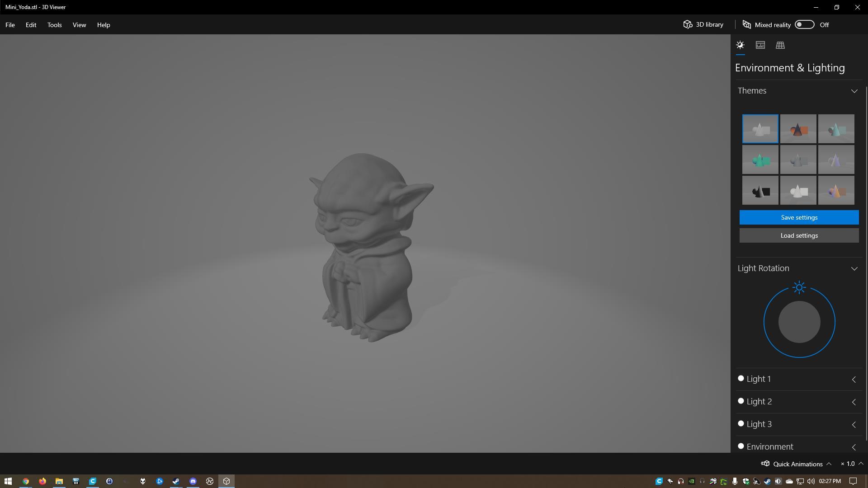Click the Mixed reality headset icon
Image resolution: width=868 pixels, height=488 pixels.
pyautogui.click(x=747, y=24)
